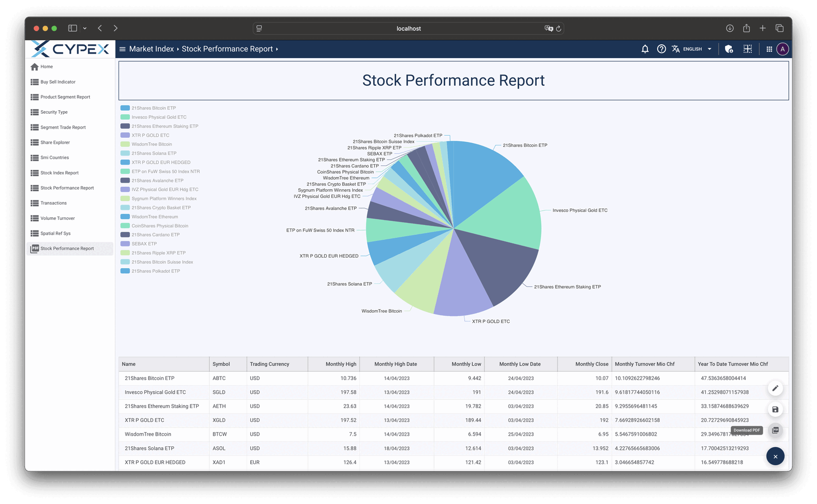Image resolution: width=817 pixels, height=504 pixels.
Task: Reload the page in Safari
Action: [559, 29]
